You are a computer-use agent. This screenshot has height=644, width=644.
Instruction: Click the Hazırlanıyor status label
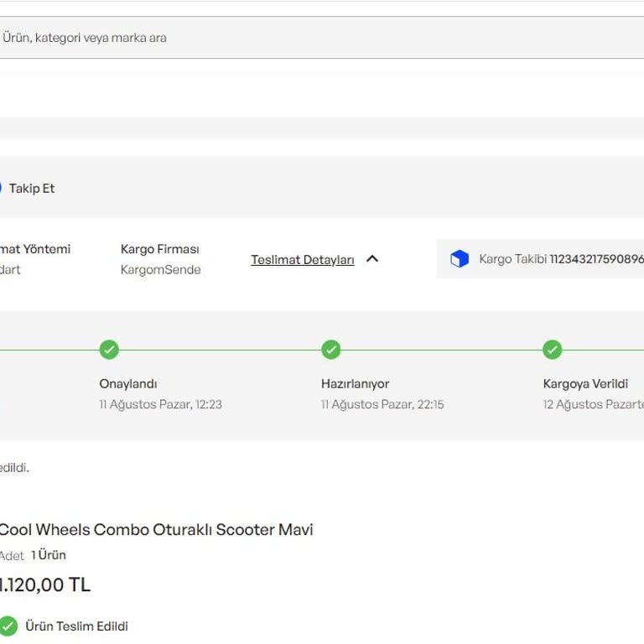355,384
